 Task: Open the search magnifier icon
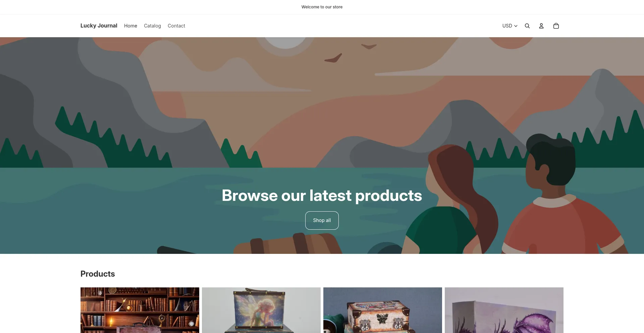tap(527, 26)
